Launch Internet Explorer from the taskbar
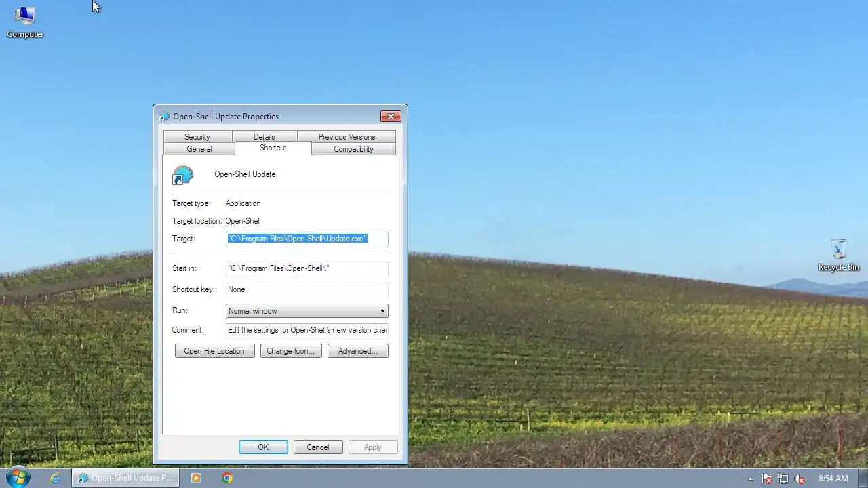 click(55, 478)
